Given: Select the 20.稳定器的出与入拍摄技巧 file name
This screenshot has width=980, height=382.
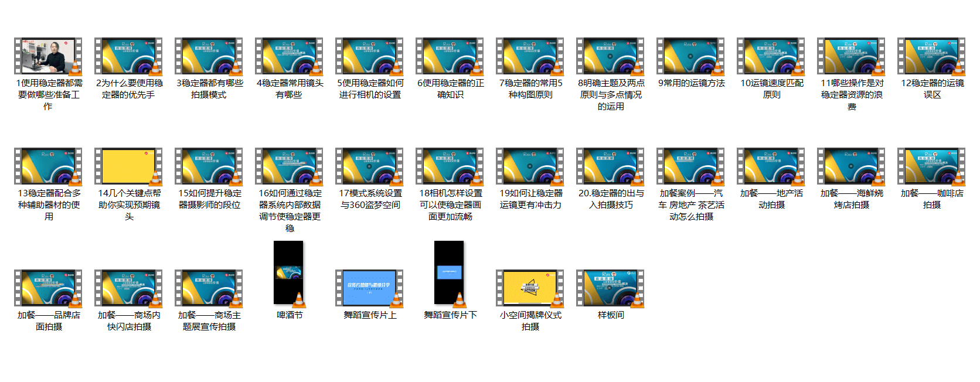Looking at the screenshot, I should (x=611, y=199).
